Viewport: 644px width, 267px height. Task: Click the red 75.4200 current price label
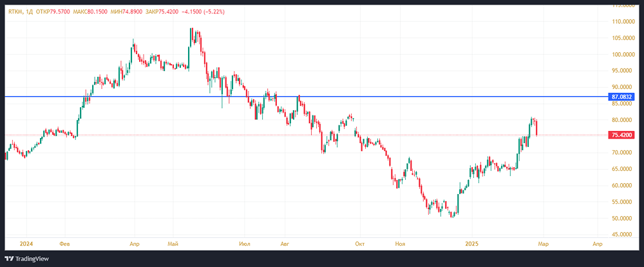tap(622, 135)
